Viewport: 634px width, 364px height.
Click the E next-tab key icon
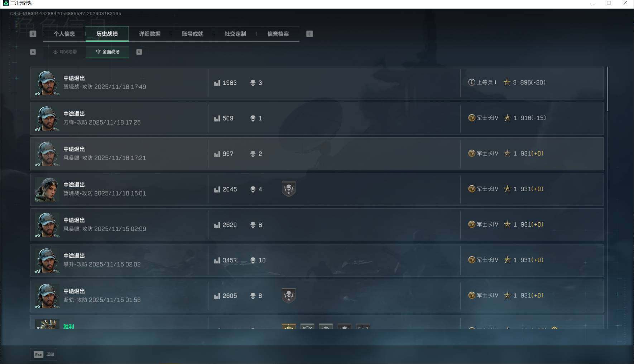[x=309, y=34]
